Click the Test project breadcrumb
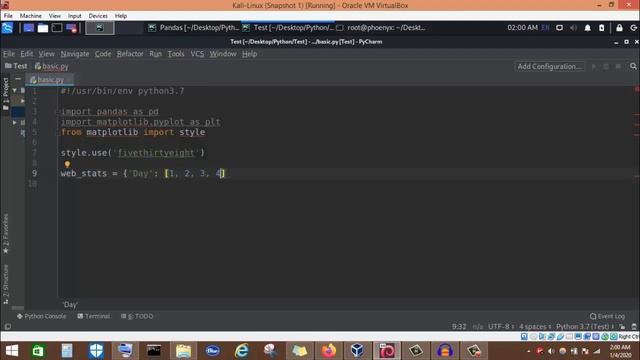 [x=16, y=66]
